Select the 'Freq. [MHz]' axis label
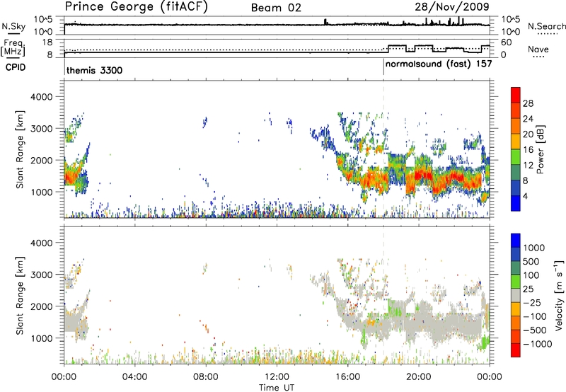This screenshot has height=392, width=566. pos(14,48)
